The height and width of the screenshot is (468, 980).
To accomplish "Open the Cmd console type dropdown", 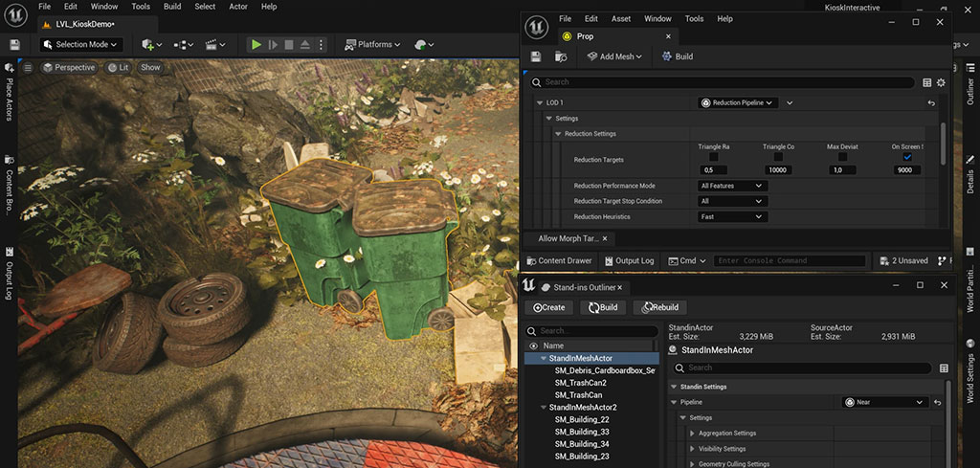I will (687, 260).
